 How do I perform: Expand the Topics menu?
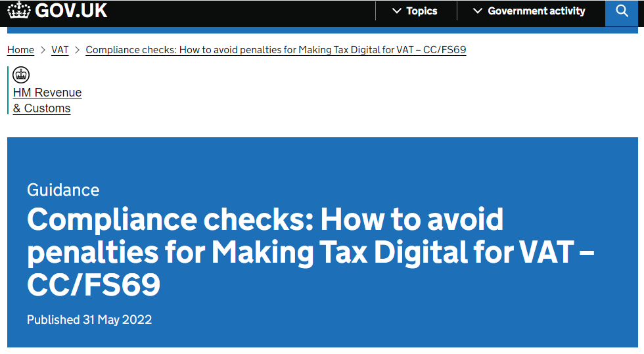[x=415, y=11]
